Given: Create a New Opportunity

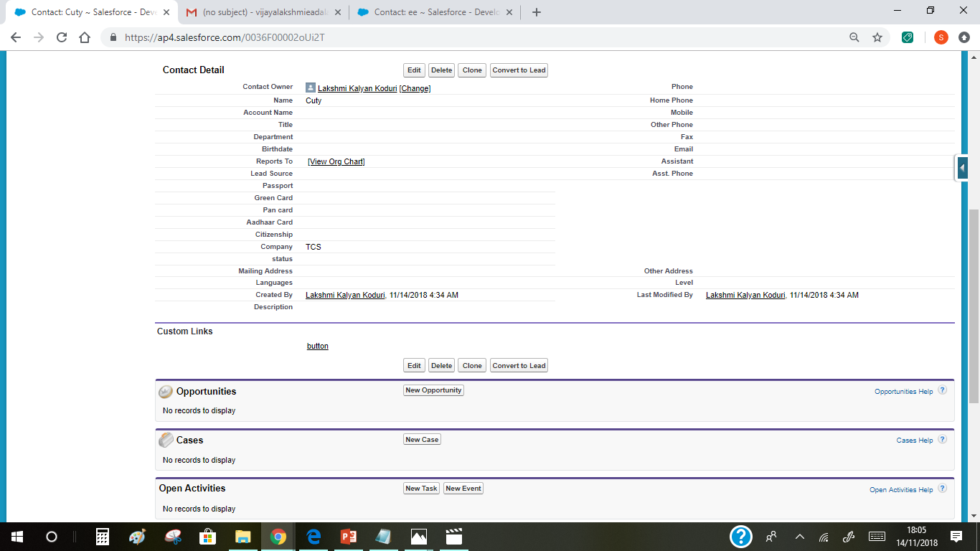Looking at the screenshot, I should 433,390.
